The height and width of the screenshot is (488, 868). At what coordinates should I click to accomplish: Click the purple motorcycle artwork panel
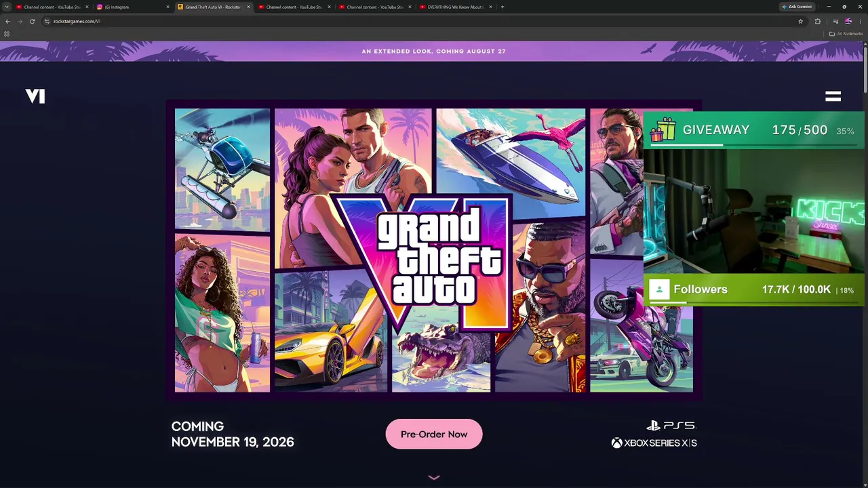[641, 332]
